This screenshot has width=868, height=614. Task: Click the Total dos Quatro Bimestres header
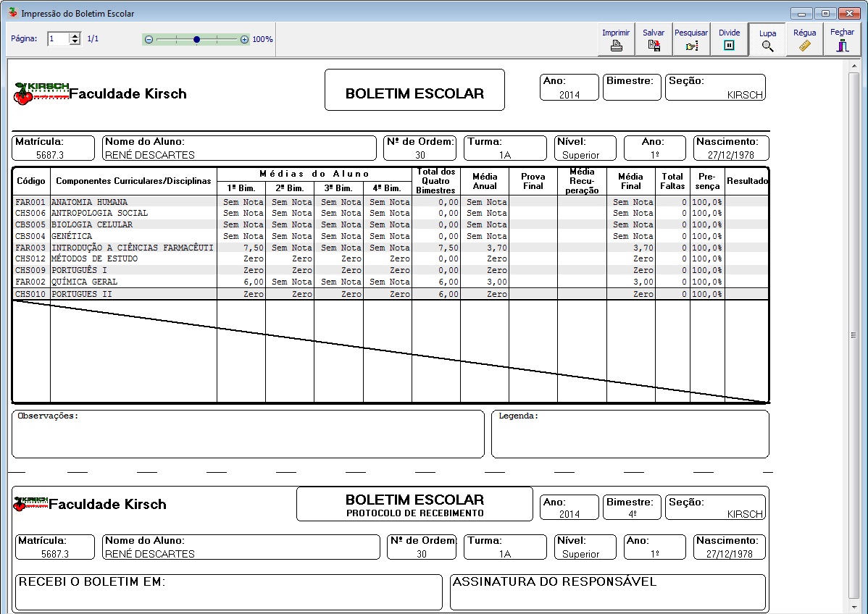pos(436,181)
